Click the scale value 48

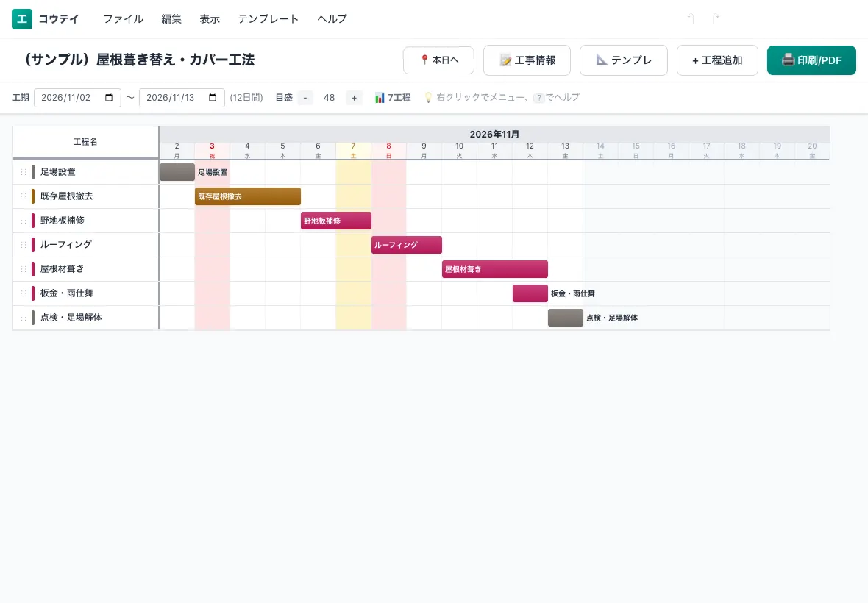330,98
